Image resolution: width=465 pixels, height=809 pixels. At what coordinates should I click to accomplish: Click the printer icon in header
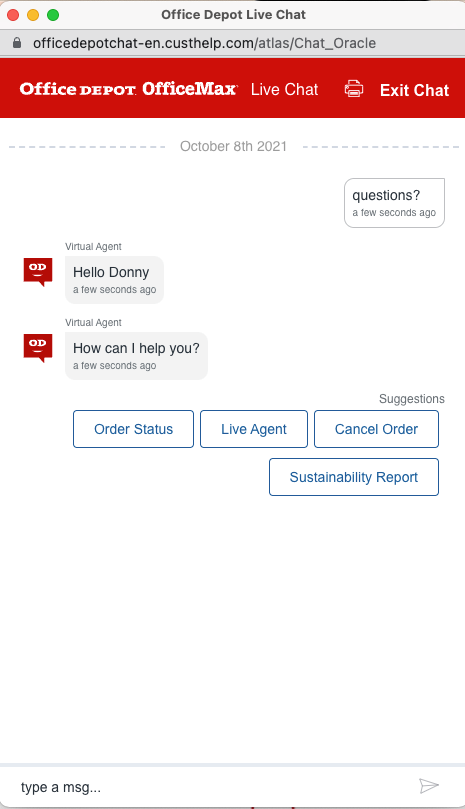click(354, 89)
